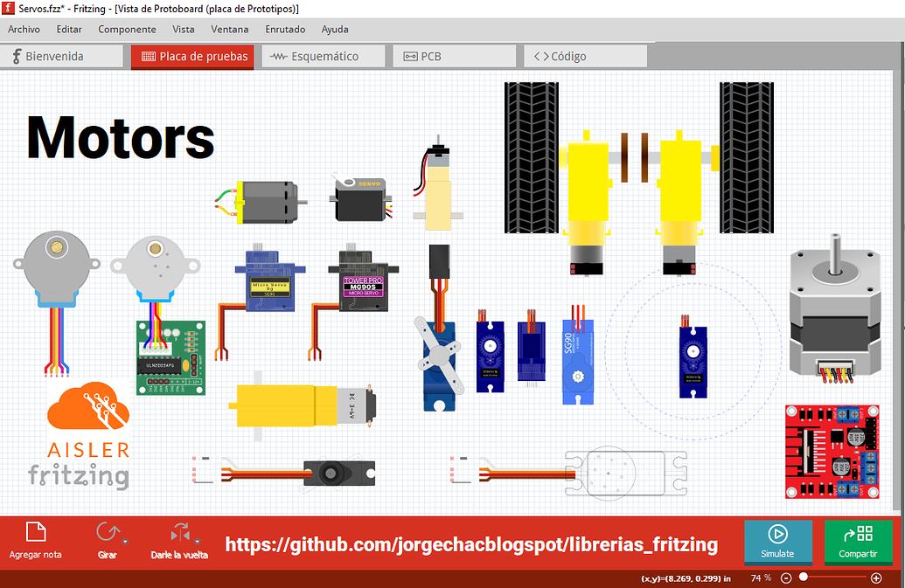The width and height of the screenshot is (905, 588).
Task: Click the zoom out minus icon
Action: click(x=786, y=578)
